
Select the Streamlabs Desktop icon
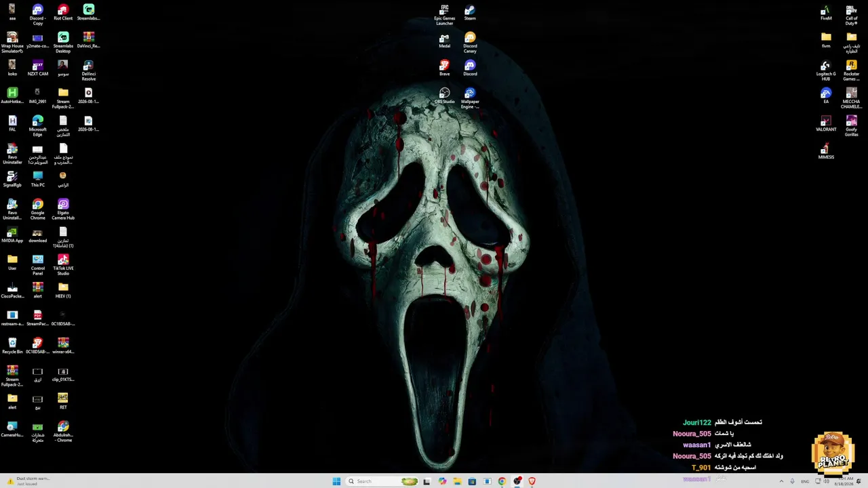coord(63,42)
